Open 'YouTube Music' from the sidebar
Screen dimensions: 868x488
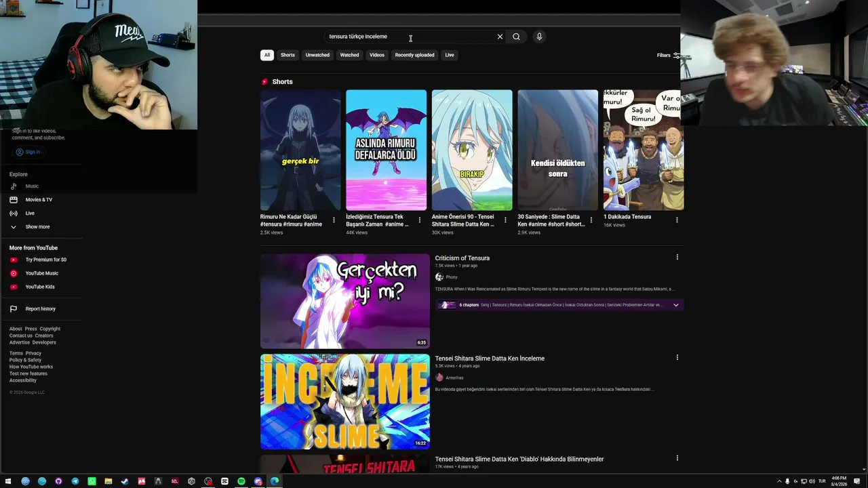41,273
